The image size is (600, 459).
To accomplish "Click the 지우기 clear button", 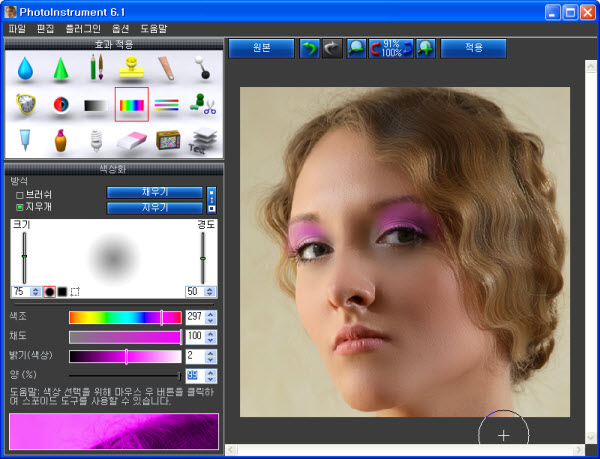I will click(x=155, y=208).
